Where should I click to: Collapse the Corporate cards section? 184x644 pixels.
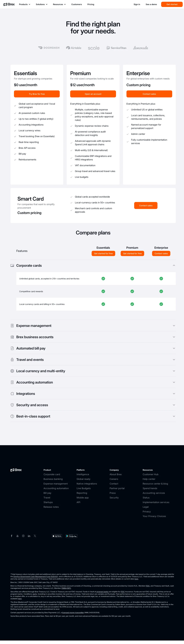[x=174, y=266]
